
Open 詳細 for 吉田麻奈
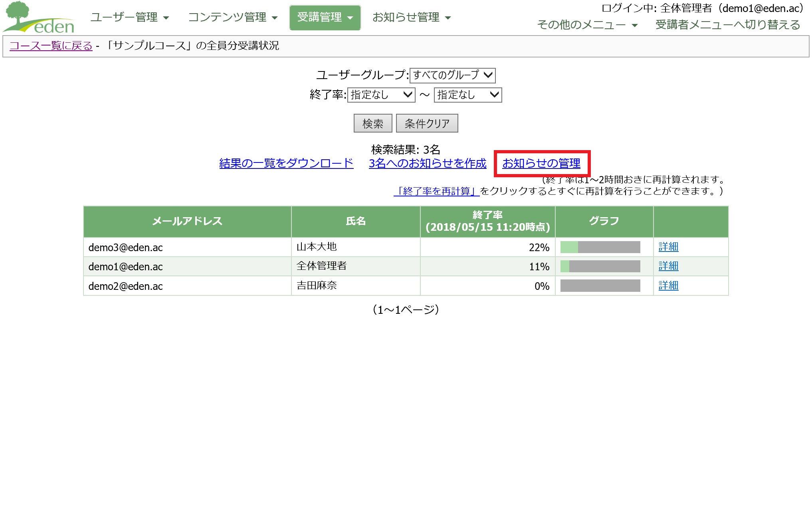668,286
